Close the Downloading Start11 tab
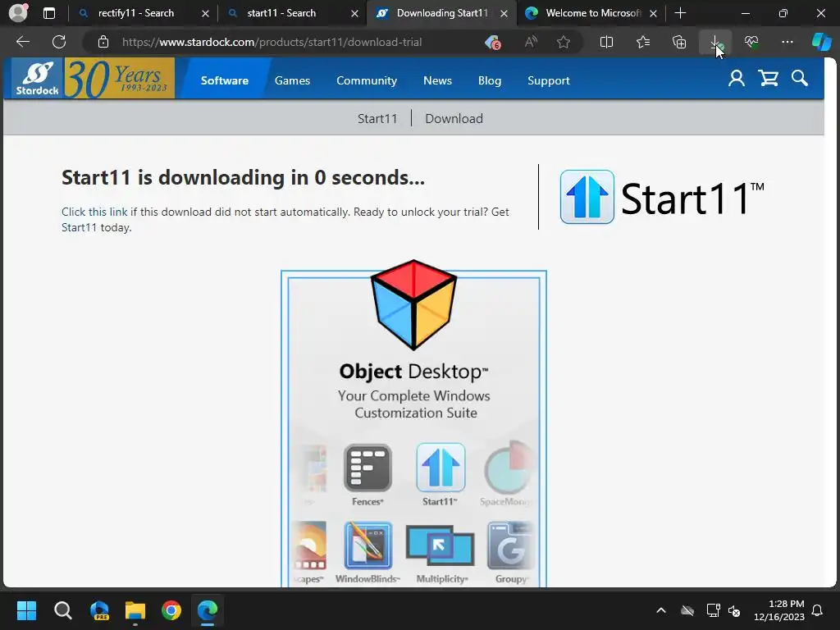840x630 pixels. 504,13
